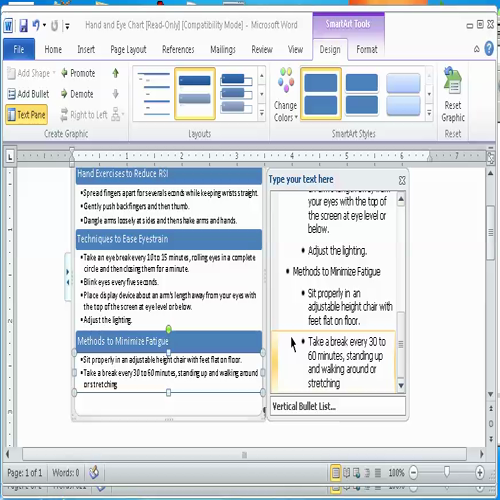The image size is (500, 500).
Task: Close the Type your text here pane
Action: coord(402,180)
